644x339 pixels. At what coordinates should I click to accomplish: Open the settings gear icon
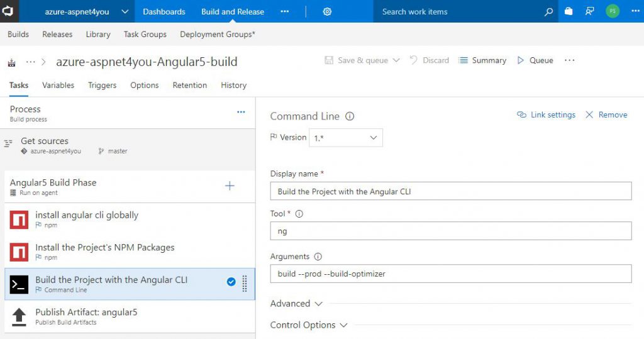[327, 11]
